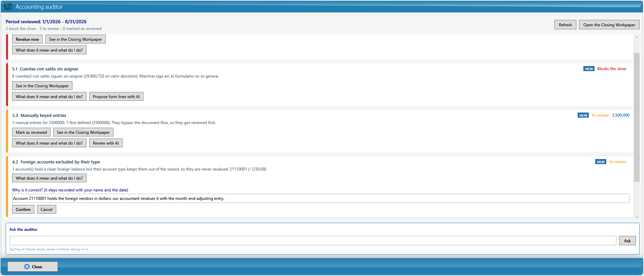Click the scrollbar up arrow
Image resolution: width=644 pixels, height=276 pixels.
637,37
